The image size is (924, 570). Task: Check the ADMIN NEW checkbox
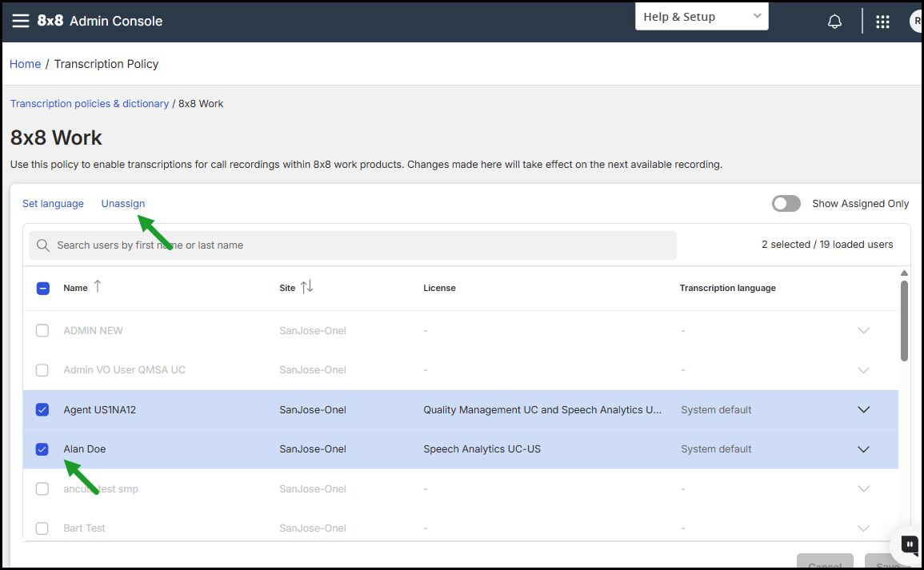click(x=42, y=330)
